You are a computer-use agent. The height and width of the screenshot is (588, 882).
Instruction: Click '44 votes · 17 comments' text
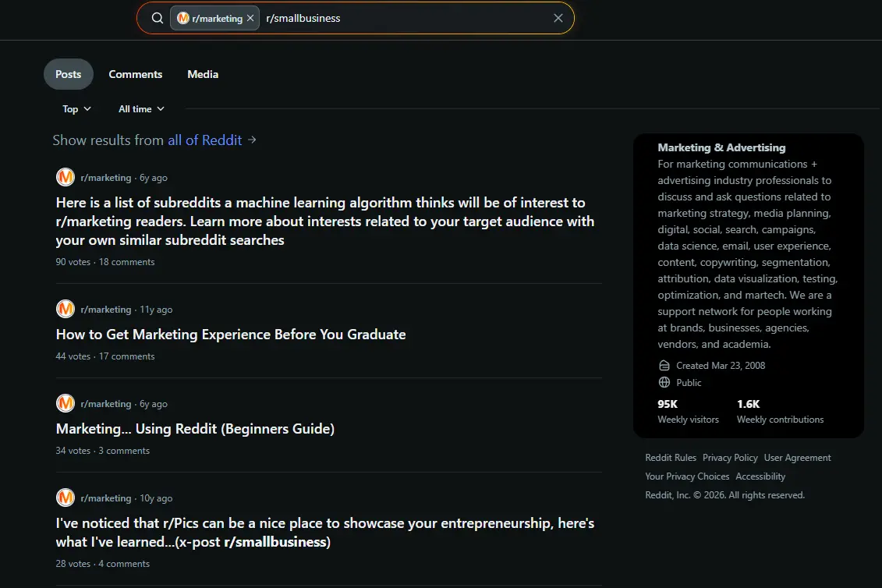(105, 356)
